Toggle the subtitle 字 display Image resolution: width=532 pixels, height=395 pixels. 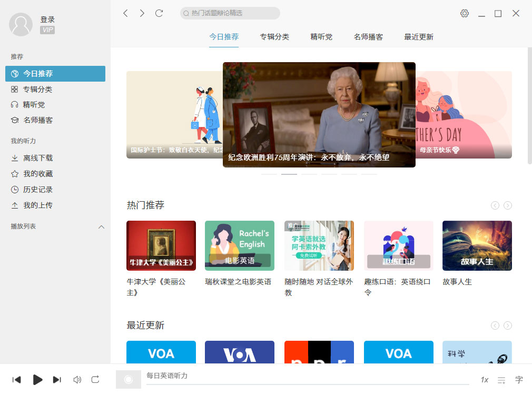point(518,379)
